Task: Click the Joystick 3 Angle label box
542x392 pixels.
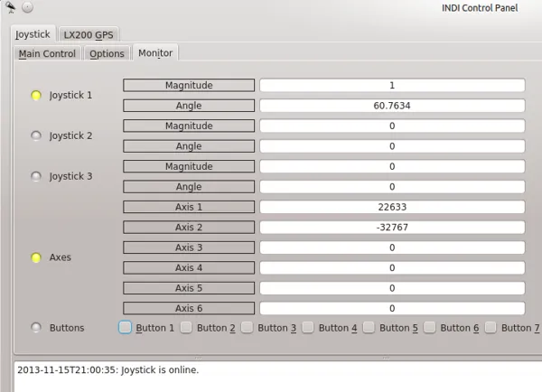Action: [189, 187]
